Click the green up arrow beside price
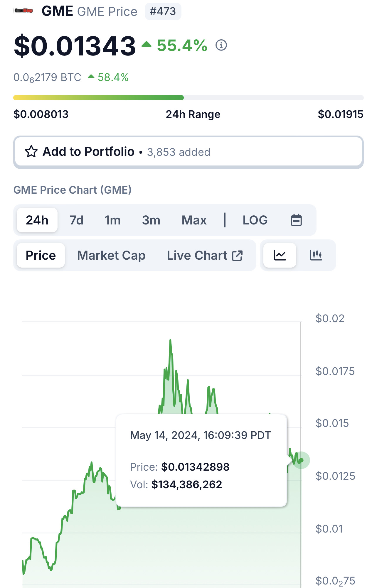Viewport: 377px width, 588px height. (146, 45)
